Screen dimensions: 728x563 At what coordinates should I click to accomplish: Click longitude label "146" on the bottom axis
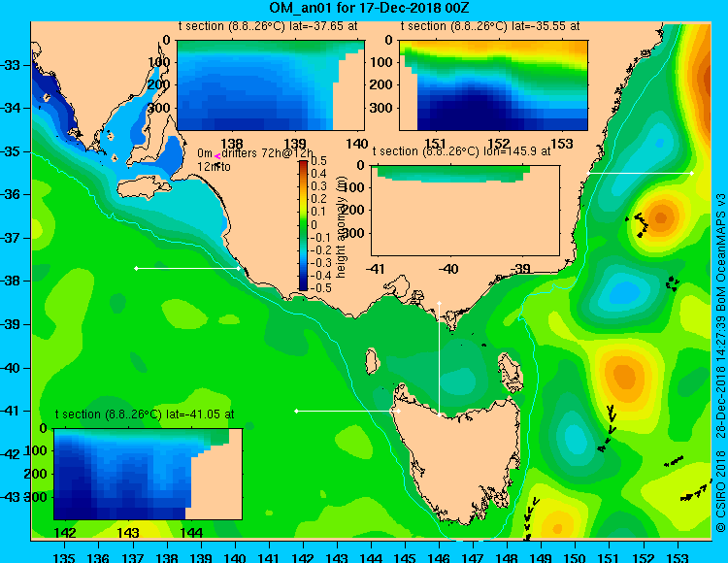tap(439, 557)
